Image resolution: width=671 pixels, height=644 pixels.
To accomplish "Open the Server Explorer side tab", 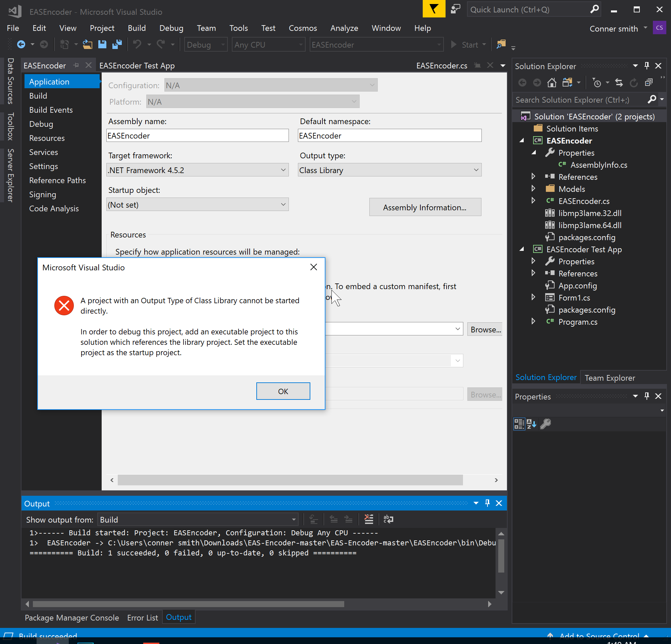I will point(11,175).
